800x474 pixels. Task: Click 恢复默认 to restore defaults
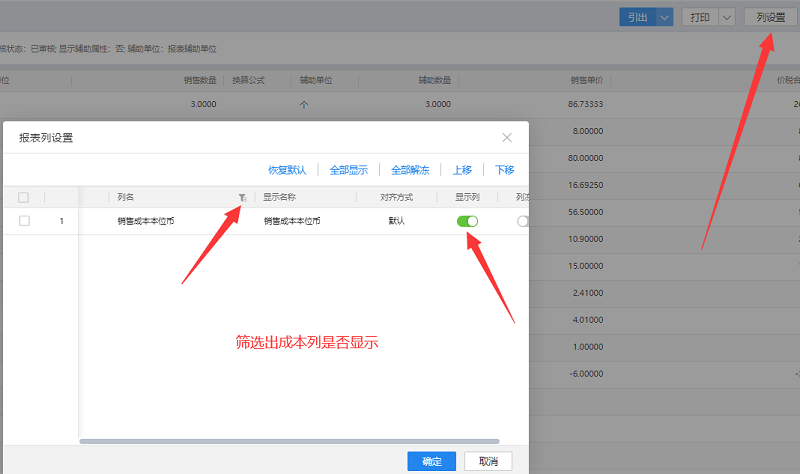[x=287, y=170]
